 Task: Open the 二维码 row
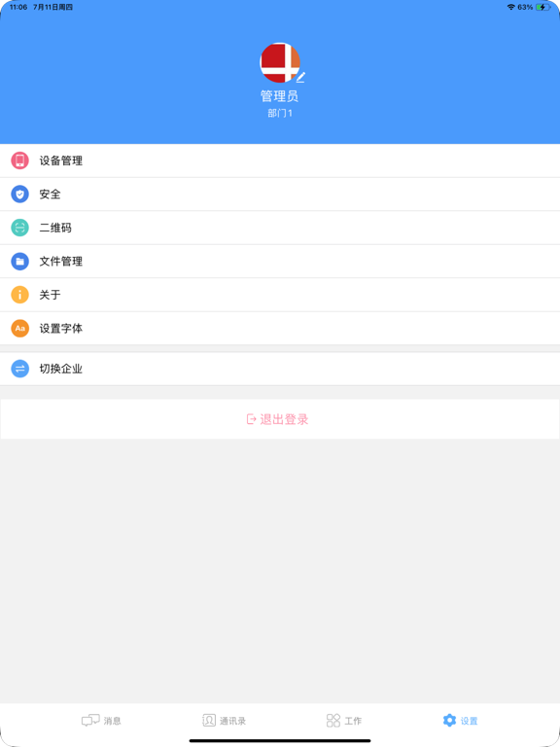280,228
